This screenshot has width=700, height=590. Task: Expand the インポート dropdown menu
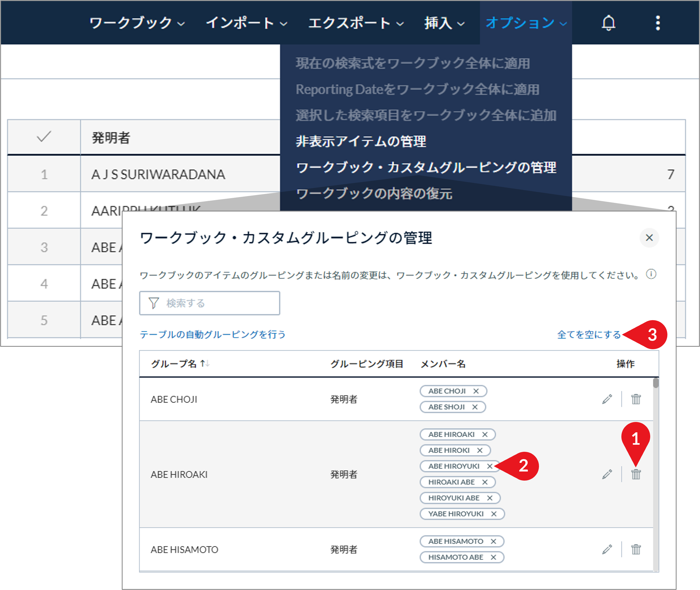point(247,23)
